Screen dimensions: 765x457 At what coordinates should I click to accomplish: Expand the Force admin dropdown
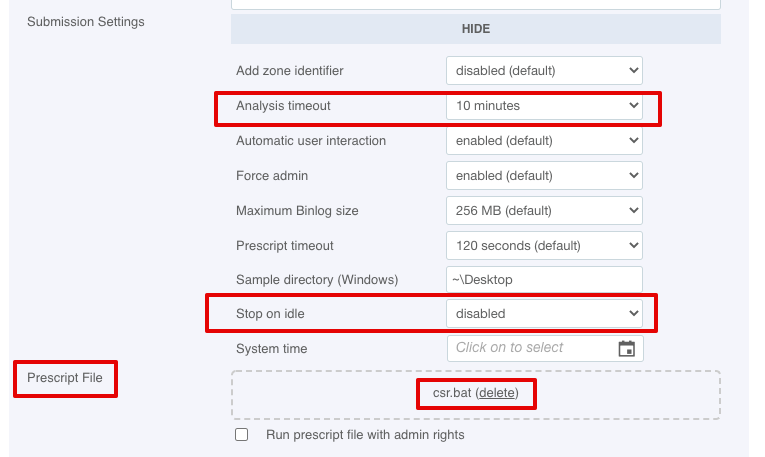[544, 176]
